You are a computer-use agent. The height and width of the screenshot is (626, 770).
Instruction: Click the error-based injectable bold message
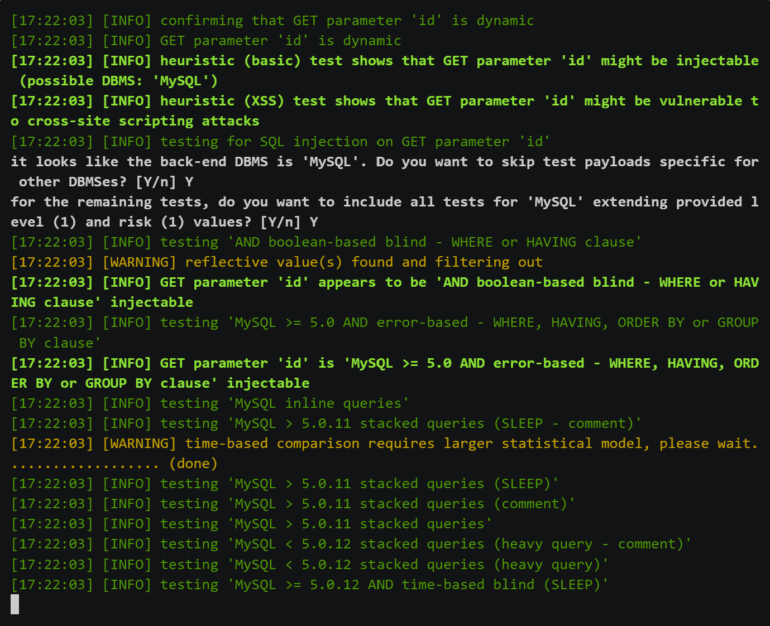(385, 373)
